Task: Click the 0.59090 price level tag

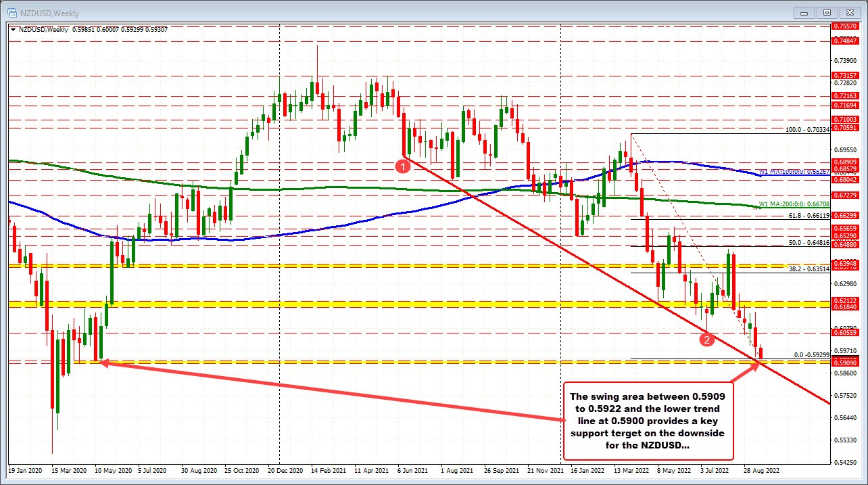Action: (846, 363)
